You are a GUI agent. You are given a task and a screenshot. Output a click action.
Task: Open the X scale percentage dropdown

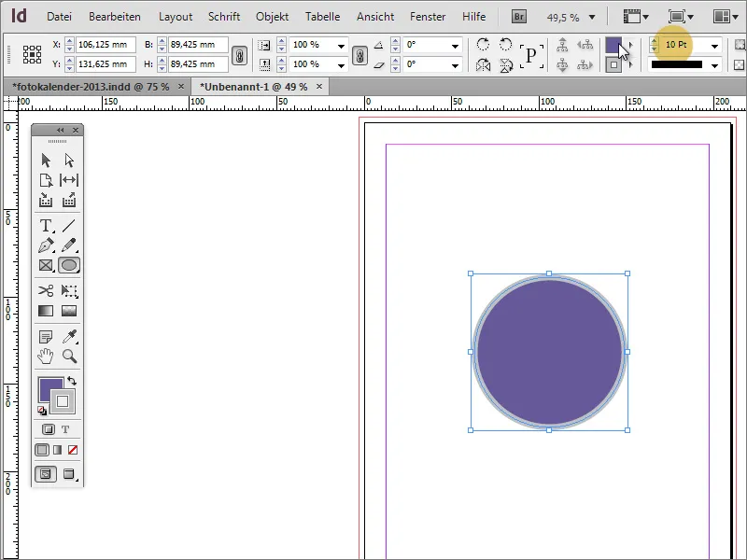(x=341, y=46)
